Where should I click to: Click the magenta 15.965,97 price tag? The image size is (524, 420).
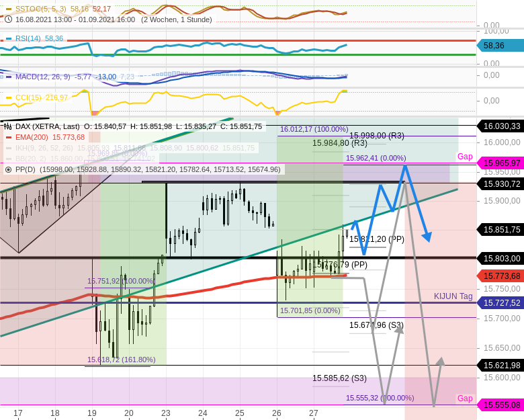(500, 163)
